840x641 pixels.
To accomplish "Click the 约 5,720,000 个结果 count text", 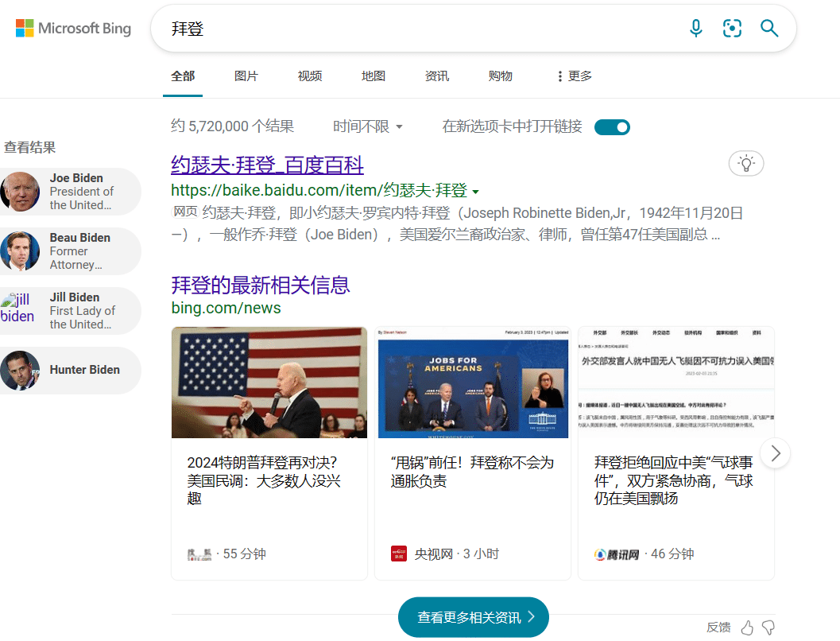I will (233, 126).
